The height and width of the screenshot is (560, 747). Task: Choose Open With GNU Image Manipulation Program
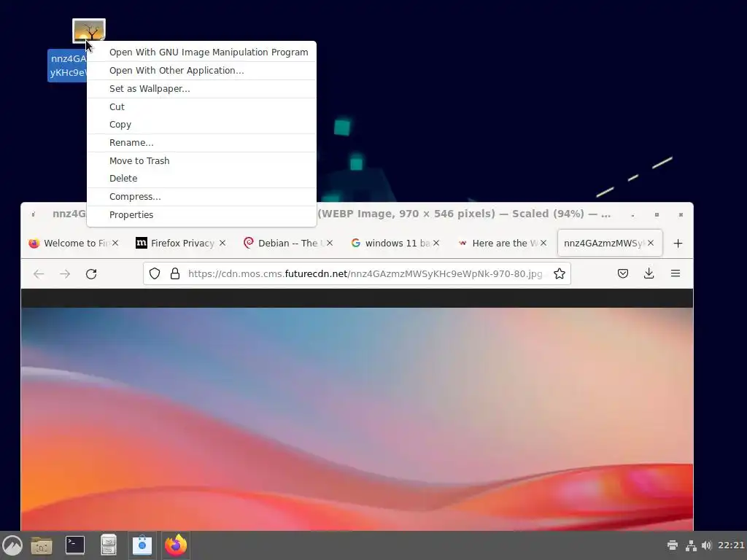click(201, 52)
